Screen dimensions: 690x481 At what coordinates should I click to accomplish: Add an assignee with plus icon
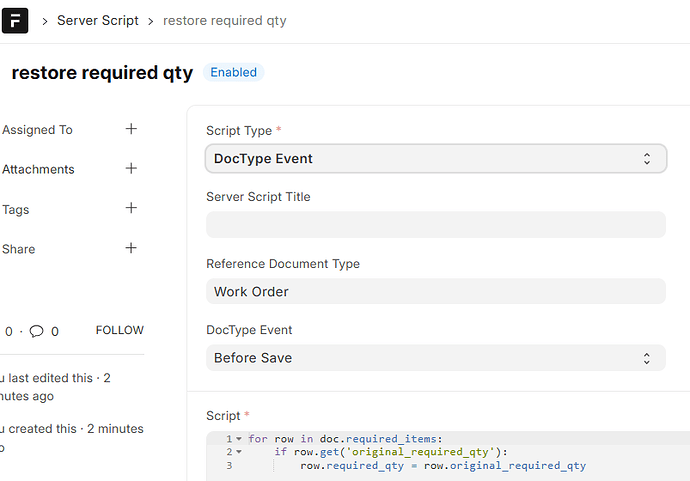[x=131, y=129]
